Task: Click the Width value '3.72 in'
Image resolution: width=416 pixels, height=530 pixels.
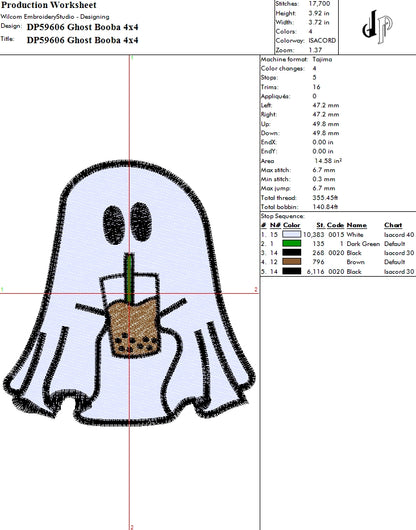Action: (x=319, y=22)
